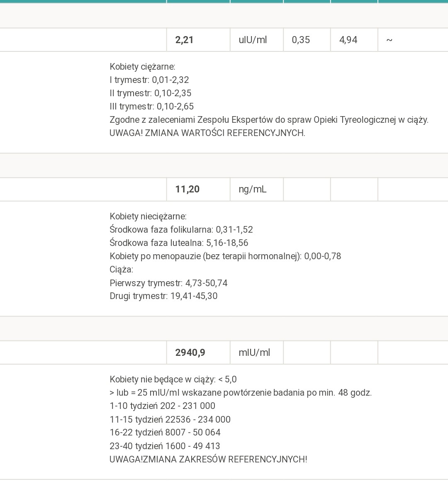Click the 1-10 tydzień reference range line
The image size is (448, 484).
pos(162,406)
